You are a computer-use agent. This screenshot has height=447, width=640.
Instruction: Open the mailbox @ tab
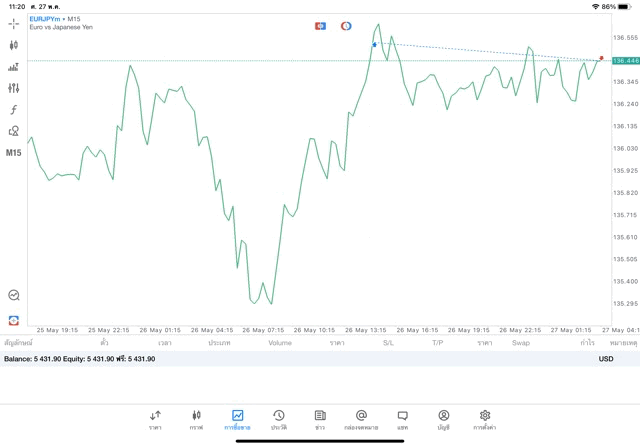[361, 419]
